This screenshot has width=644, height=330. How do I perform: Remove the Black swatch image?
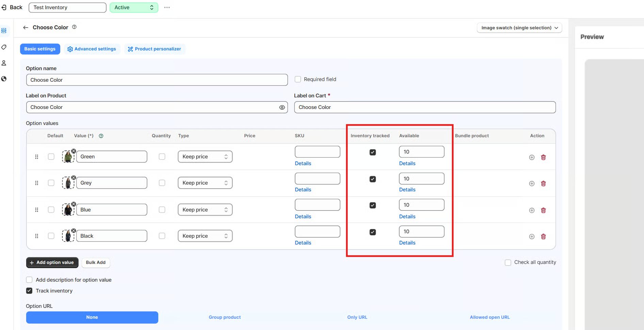[74, 231]
